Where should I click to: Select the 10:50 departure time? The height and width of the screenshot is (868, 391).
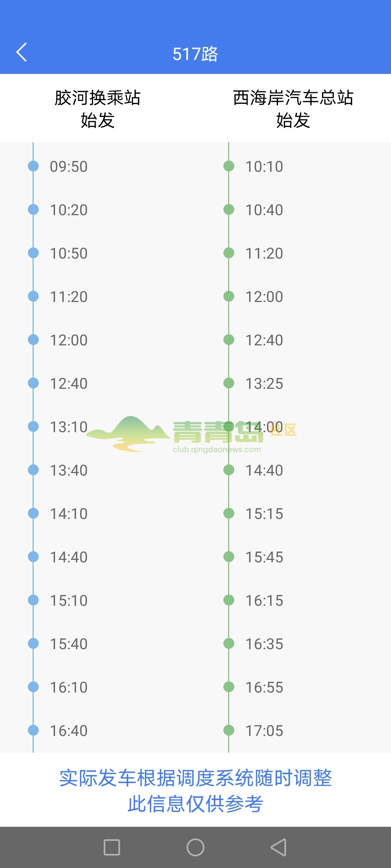[69, 254]
